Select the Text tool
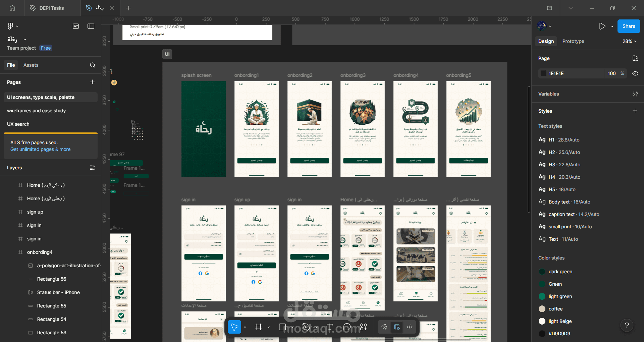Viewport: 644px width, 342px height. click(330, 327)
